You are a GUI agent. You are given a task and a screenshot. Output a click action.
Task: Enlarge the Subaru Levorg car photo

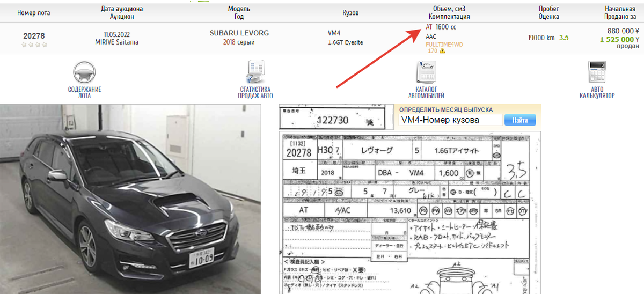click(x=130, y=199)
